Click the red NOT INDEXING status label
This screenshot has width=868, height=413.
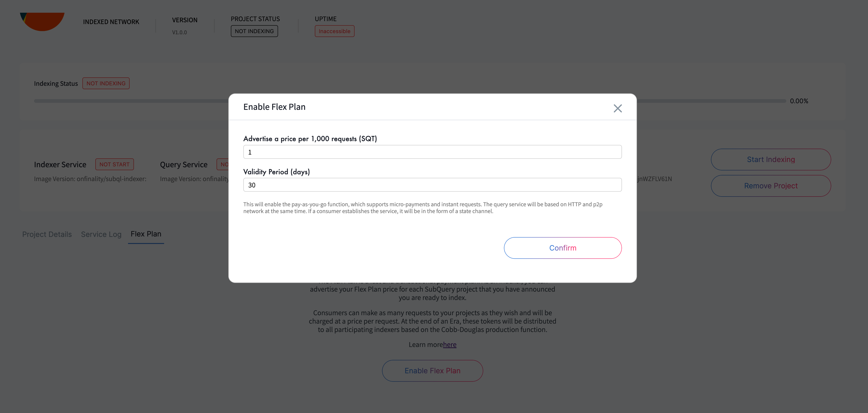[106, 83]
